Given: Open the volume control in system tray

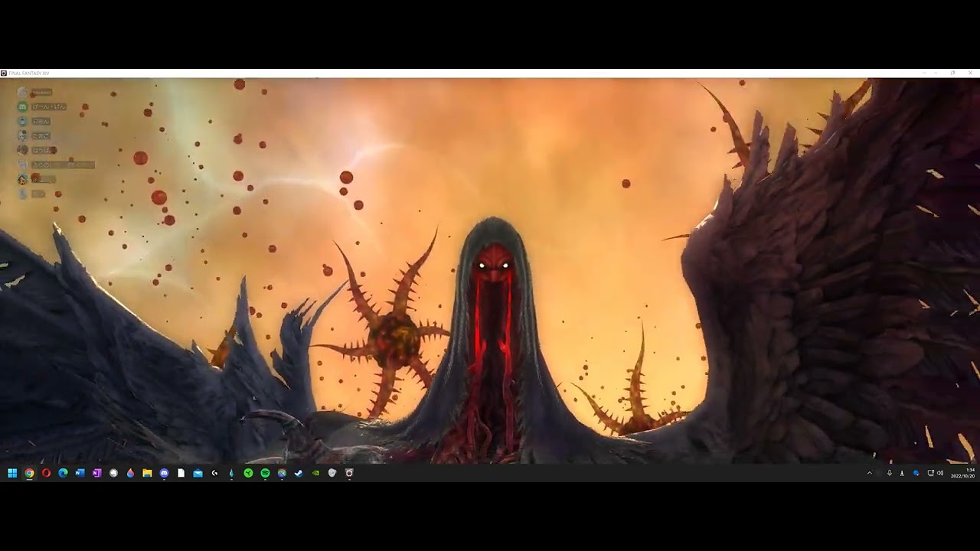Looking at the screenshot, I should pos(940,473).
